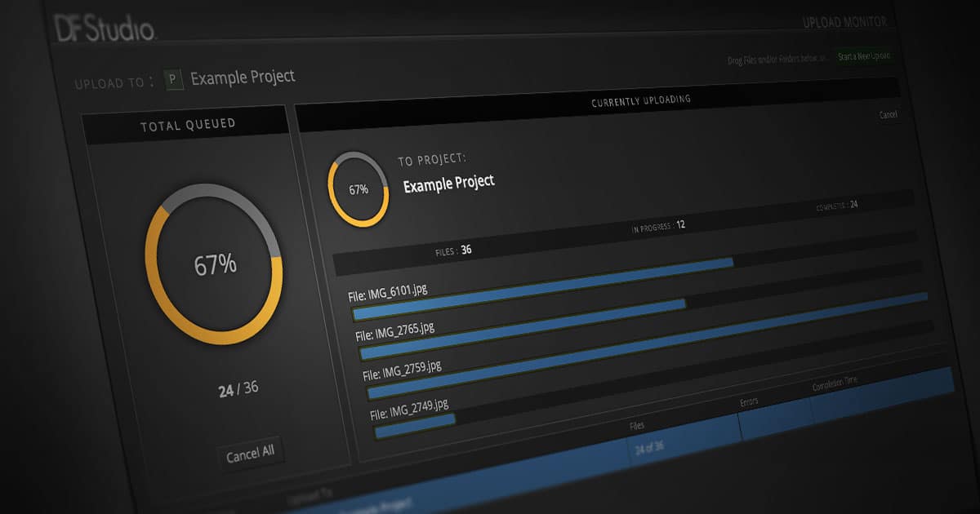Select the Currently Uploading panel header
This screenshot has width=980, height=514.
[640, 100]
